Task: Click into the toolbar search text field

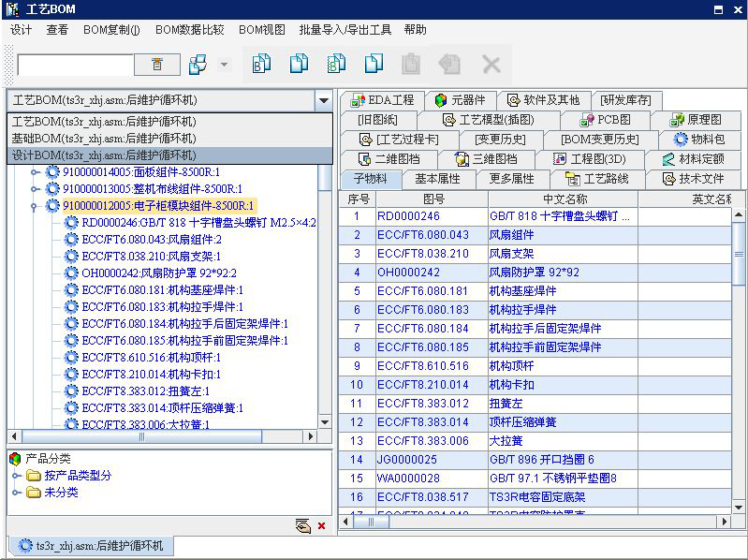Action: click(75, 66)
